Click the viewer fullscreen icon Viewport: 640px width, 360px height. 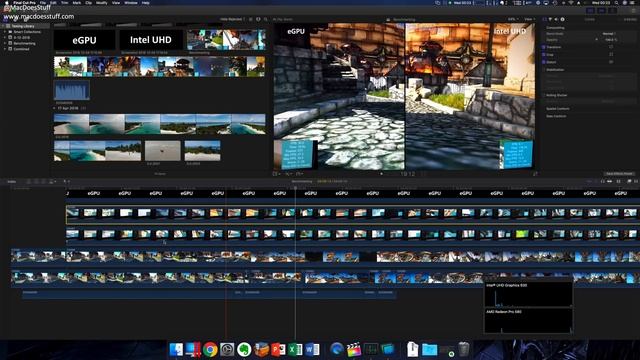click(x=535, y=173)
